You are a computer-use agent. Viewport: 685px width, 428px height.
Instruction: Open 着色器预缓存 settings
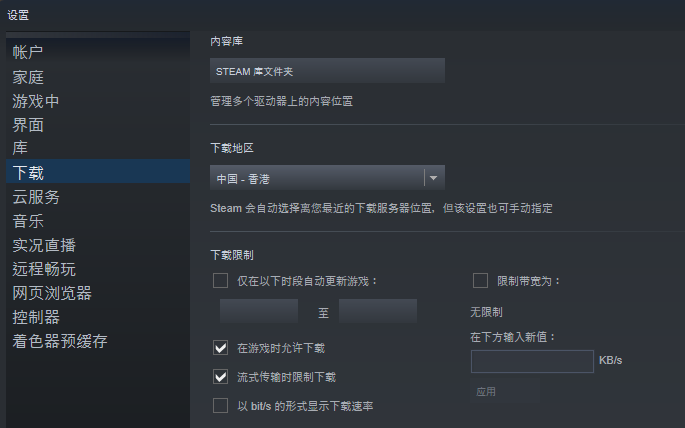60,341
